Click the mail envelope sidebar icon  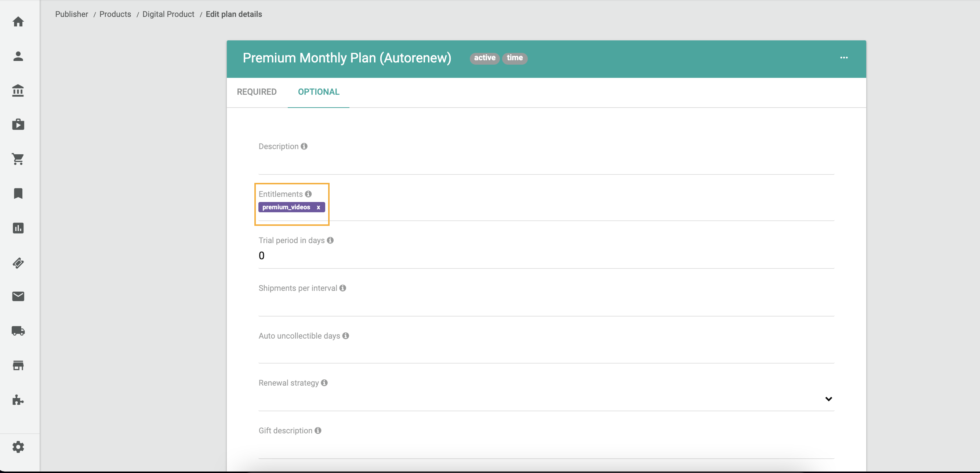coord(18,296)
